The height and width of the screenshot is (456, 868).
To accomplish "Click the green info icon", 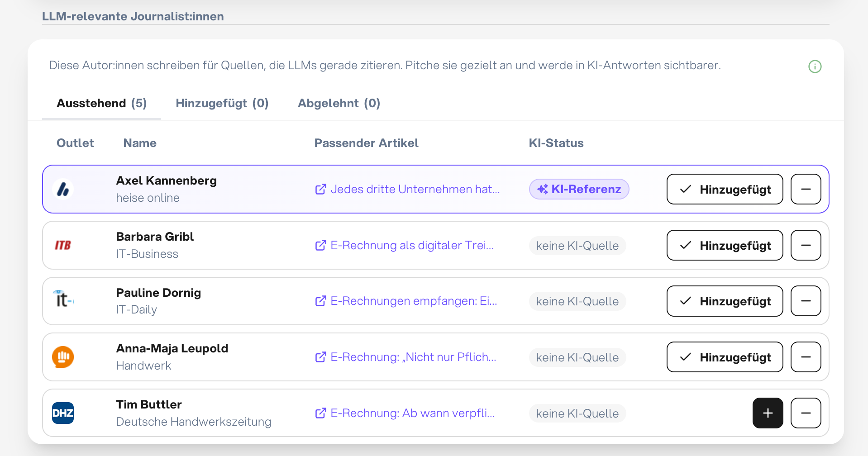I will 815,66.
